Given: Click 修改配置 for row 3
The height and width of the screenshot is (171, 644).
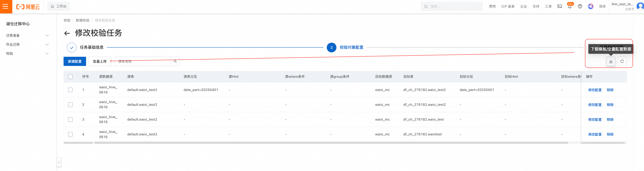Looking at the screenshot, I should (595, 119).
